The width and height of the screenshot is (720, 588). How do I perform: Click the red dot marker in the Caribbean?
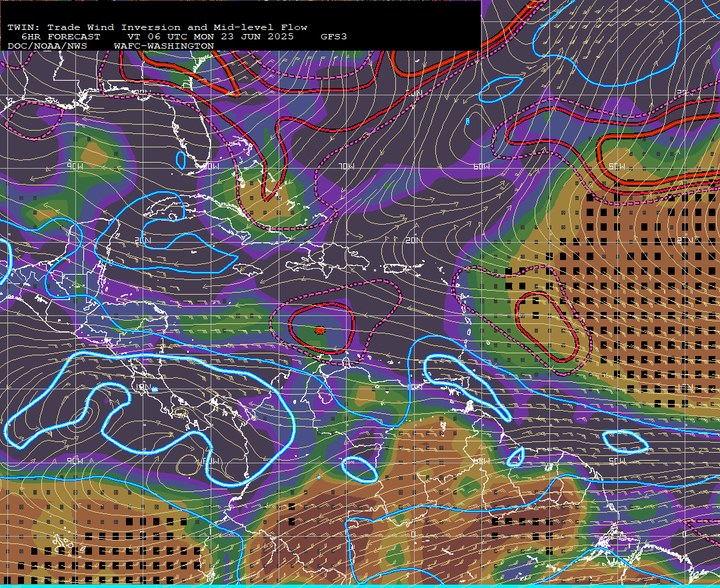[320, 330]
